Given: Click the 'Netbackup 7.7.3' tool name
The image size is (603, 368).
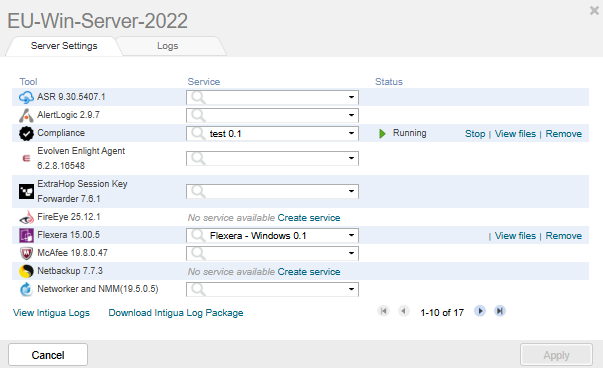Looking at the screenshot, I should [70, 271].
